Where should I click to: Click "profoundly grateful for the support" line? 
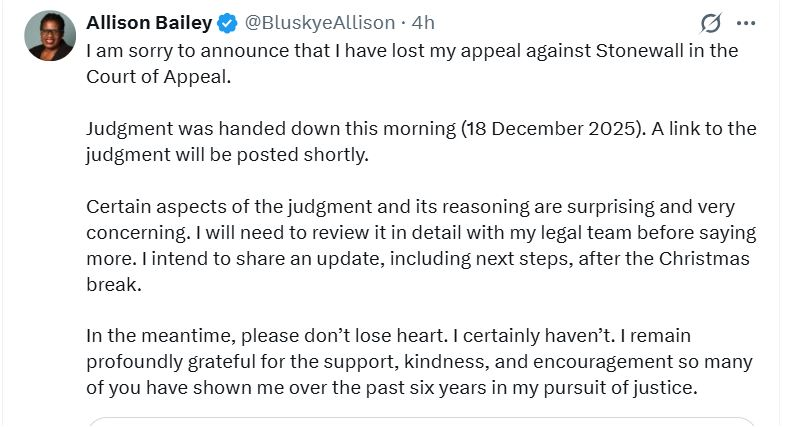pyautogui.click(x=265, y=362)
